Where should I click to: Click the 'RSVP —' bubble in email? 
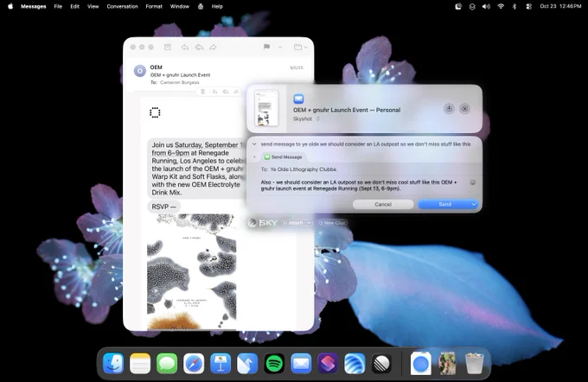click(164, 207)
